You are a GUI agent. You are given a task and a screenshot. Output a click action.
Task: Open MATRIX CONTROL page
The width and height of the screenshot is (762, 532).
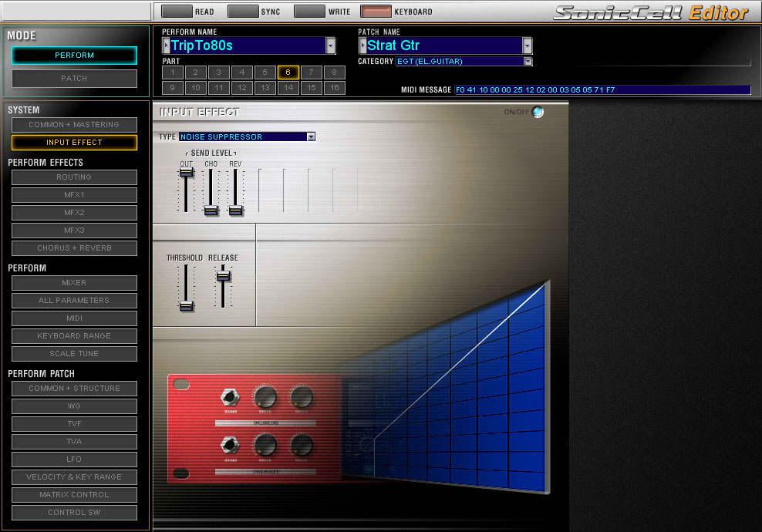tap(74, 495)
